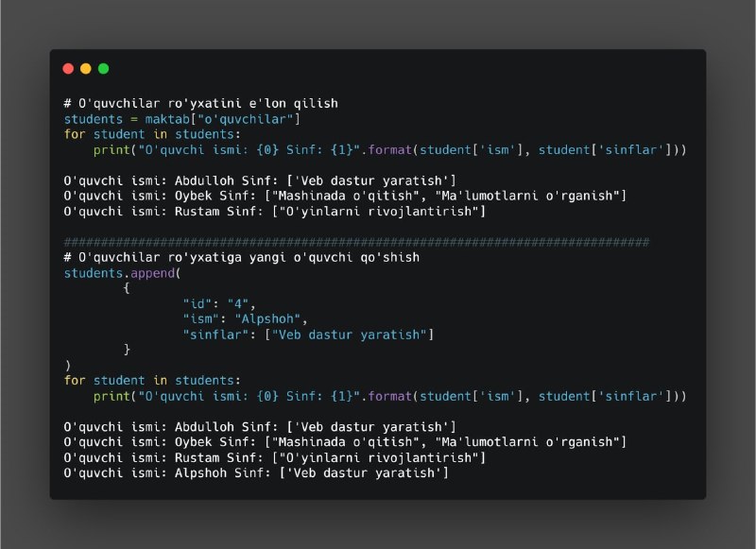Click the final Alpshoh output line
The height and width of the screenshot is (549, 756).
256,472
